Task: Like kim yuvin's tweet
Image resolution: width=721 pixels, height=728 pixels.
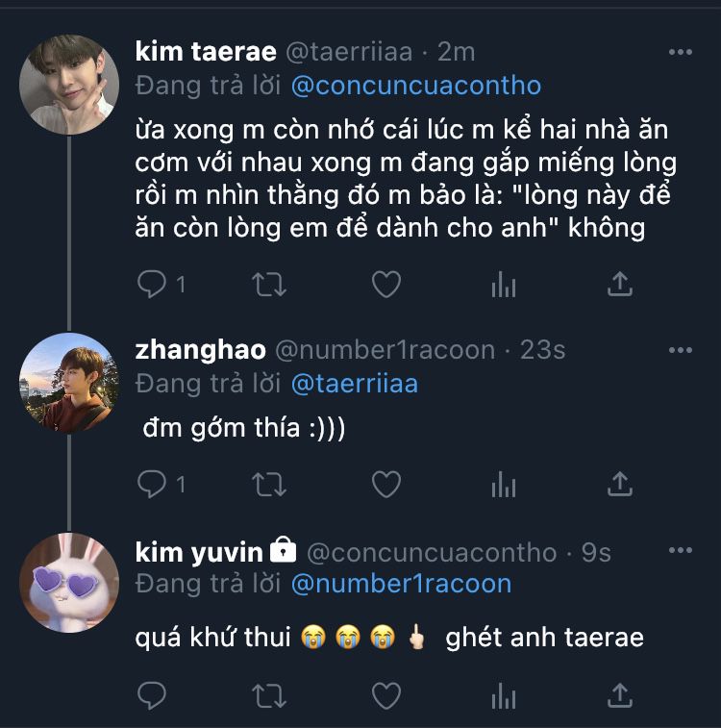Action: tap(385, 694)
